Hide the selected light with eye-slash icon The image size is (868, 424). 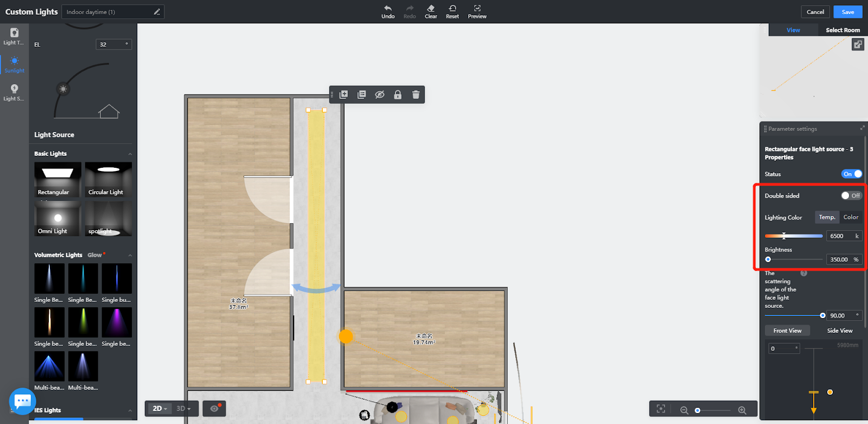pos(380,94)
